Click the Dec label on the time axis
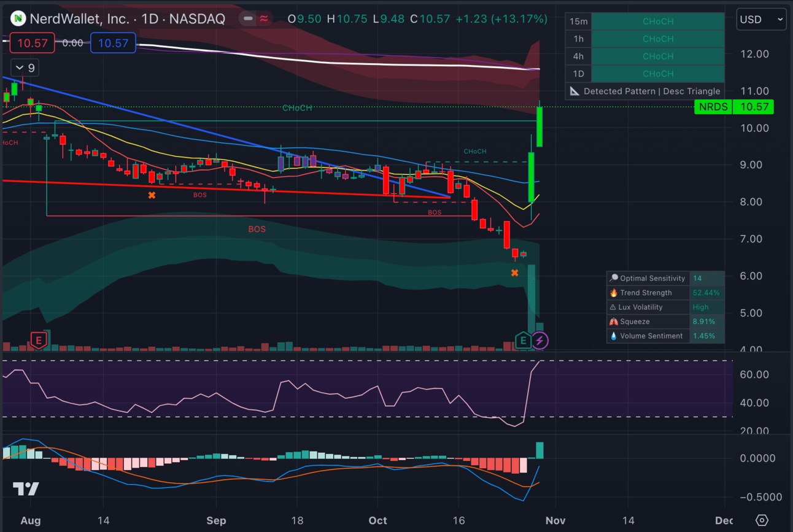793x532 pixels. [724, 520]
